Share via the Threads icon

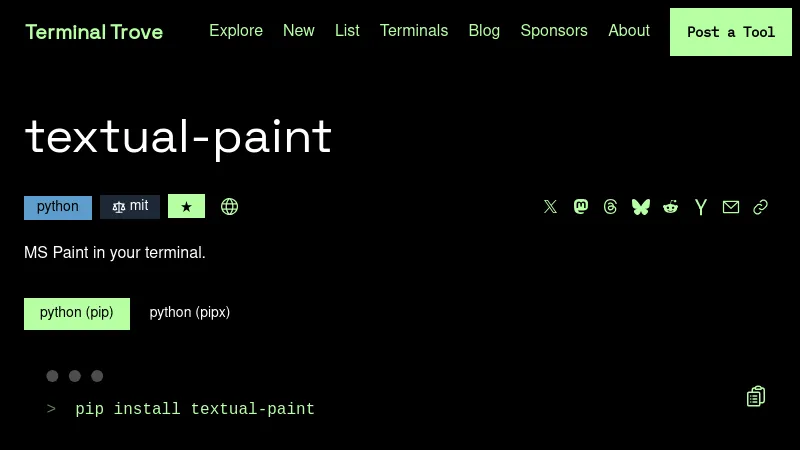(x=611, y=207)
